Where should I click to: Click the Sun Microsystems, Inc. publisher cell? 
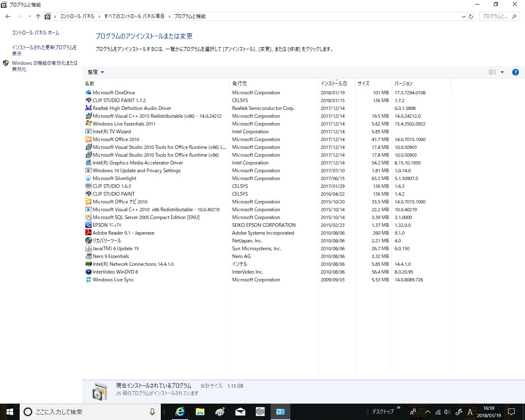coord(257,249)
